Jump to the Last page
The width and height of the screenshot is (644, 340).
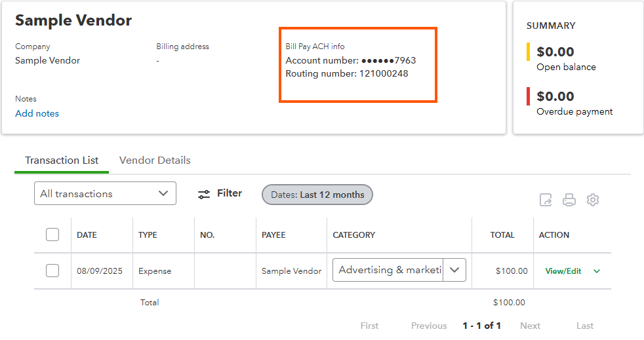(585, 326)
